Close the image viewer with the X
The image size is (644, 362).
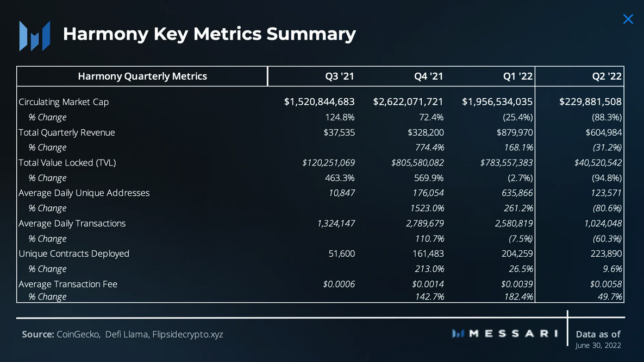tap(628, 20)
